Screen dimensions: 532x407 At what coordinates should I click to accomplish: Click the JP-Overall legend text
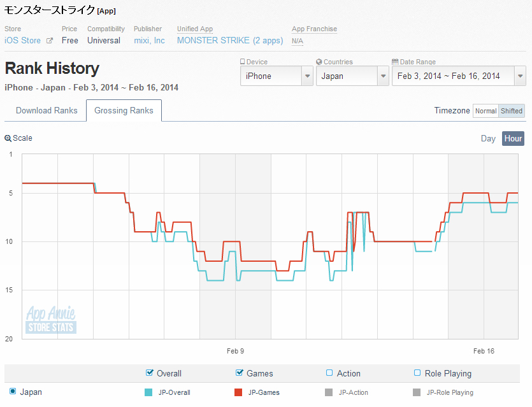(x=174, y=392)
